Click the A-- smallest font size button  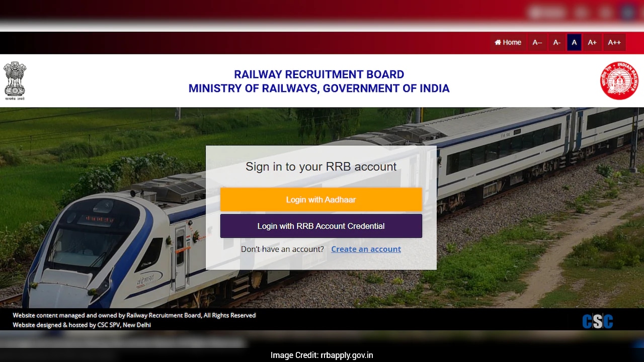point(537,42)
